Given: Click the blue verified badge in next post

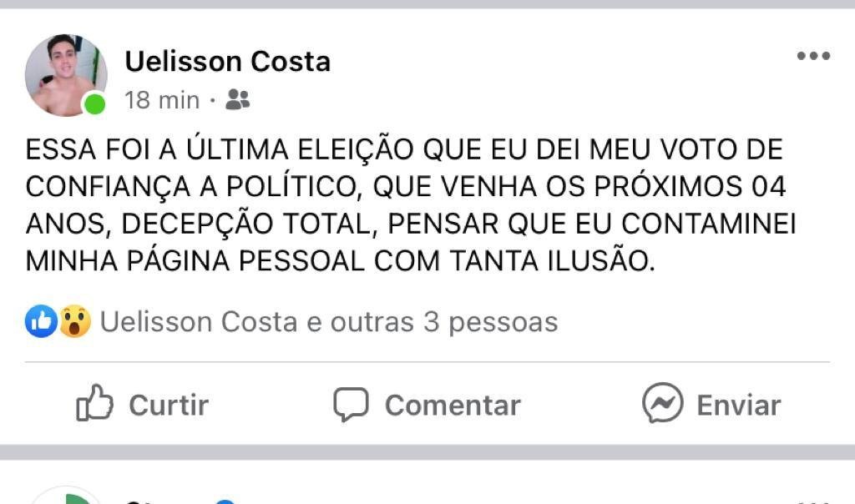Looking at the screenshot, I should click(224, 501).
